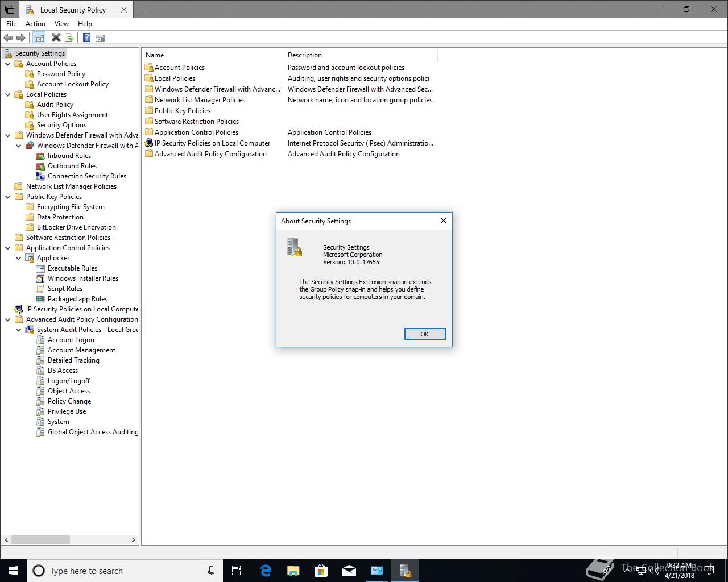
Task: Select Privilege Use in the tree
Action: point(67,411)
